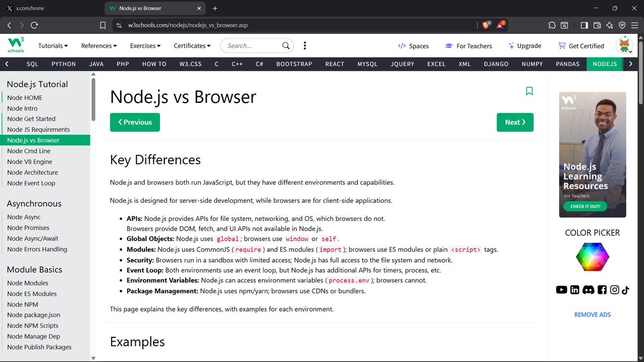Open Node Async/Await in sidebar
The width and height of the screenshot is (644, 362).
click(33, 239)
